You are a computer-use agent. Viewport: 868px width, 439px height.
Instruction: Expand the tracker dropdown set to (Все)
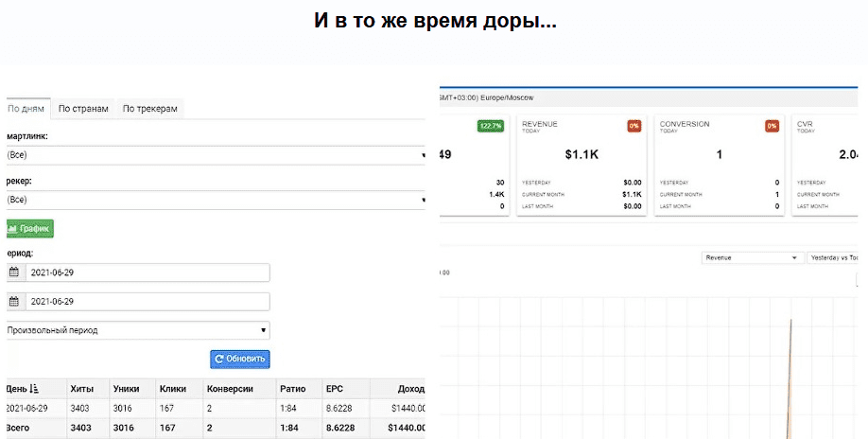pos(216,200)
